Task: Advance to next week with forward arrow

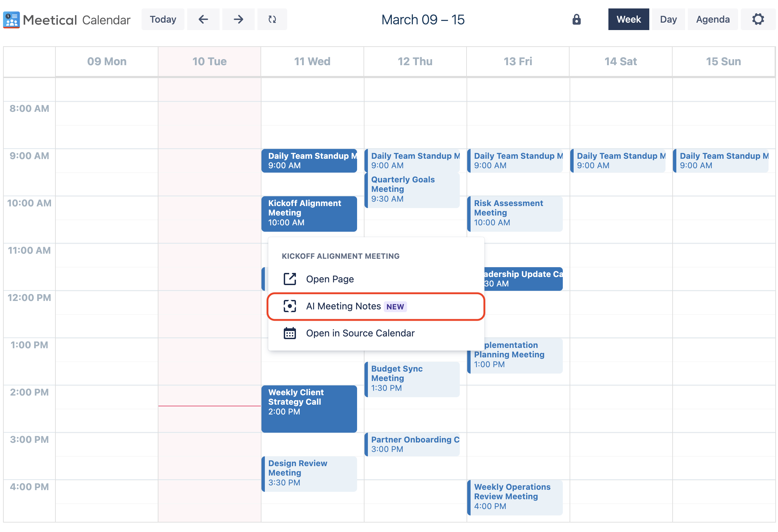Action: pyautogui.click(x=238, y=19)
